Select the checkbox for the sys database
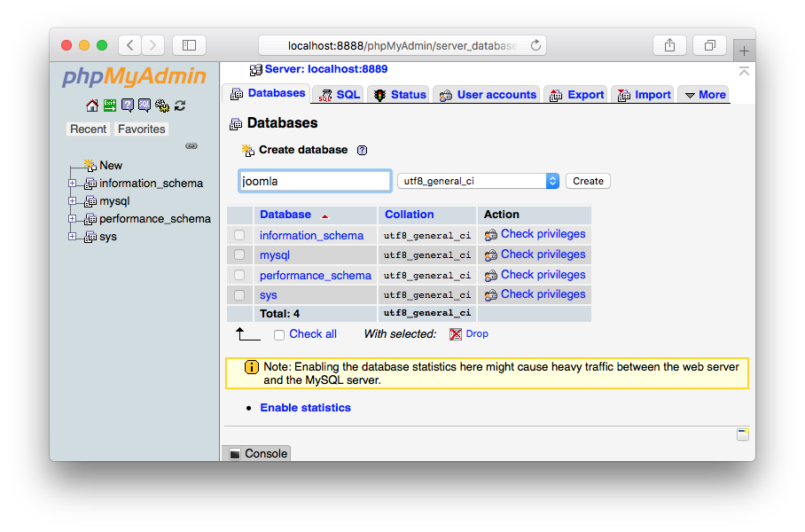805x532 pixels. pyautogui.click(x=238, y=294)
